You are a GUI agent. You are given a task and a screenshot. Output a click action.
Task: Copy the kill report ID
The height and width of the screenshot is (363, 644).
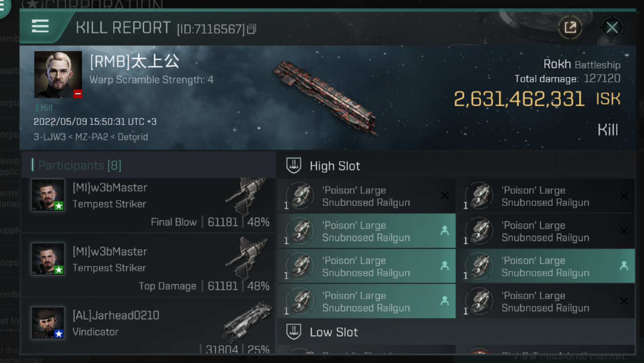tap(251, 29)
